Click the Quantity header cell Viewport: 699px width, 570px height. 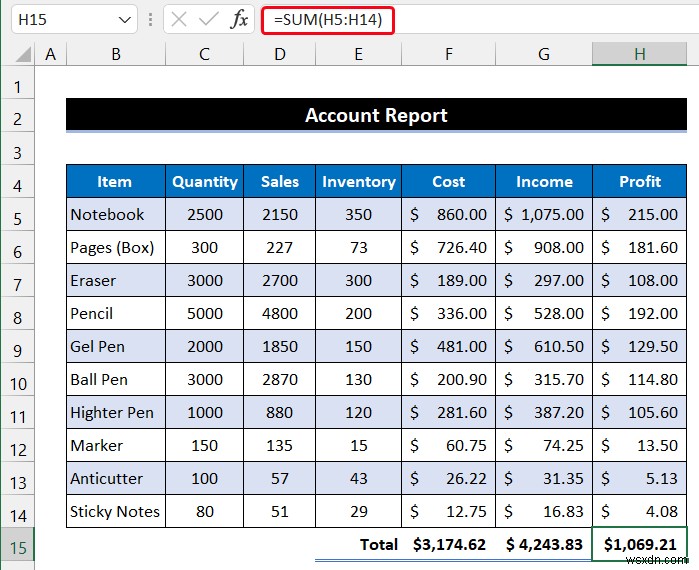click(x=205, y=181)
